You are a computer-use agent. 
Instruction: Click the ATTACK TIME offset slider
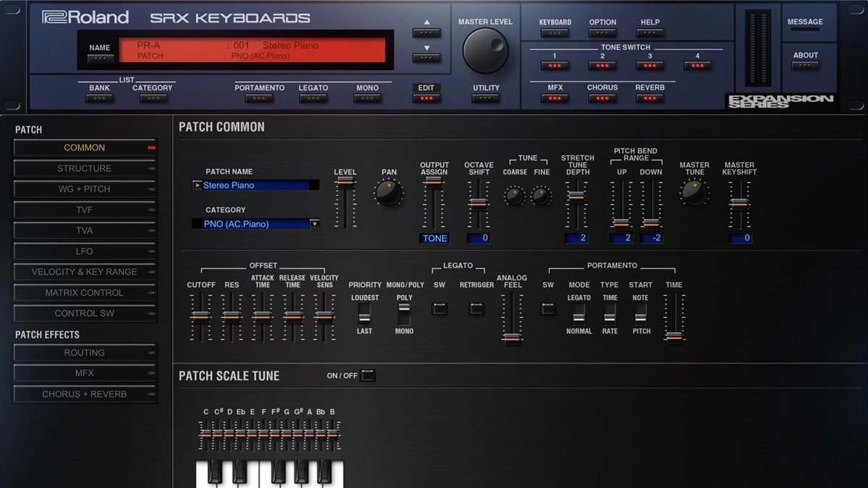pyautogui.click(x=263, y=317)
